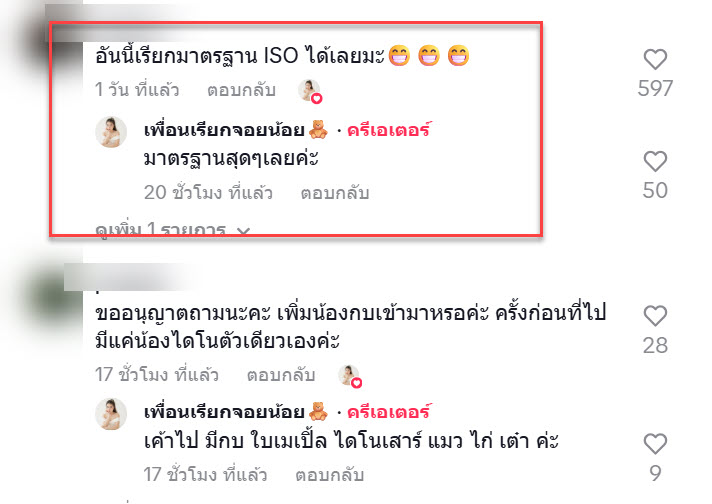Tap heart on comment with 28 likes
The image size is (712, 504).
655,316
